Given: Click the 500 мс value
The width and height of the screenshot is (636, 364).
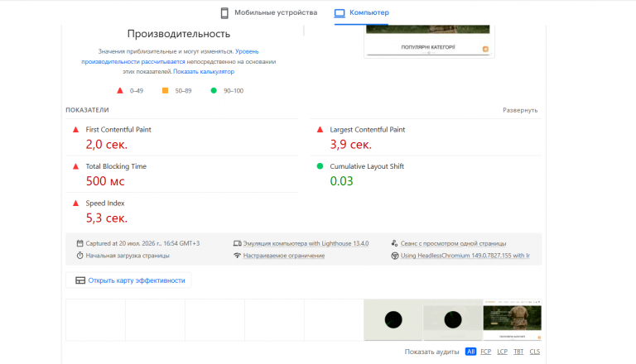Looking at the screenshot, I should [x=105, y=181].
